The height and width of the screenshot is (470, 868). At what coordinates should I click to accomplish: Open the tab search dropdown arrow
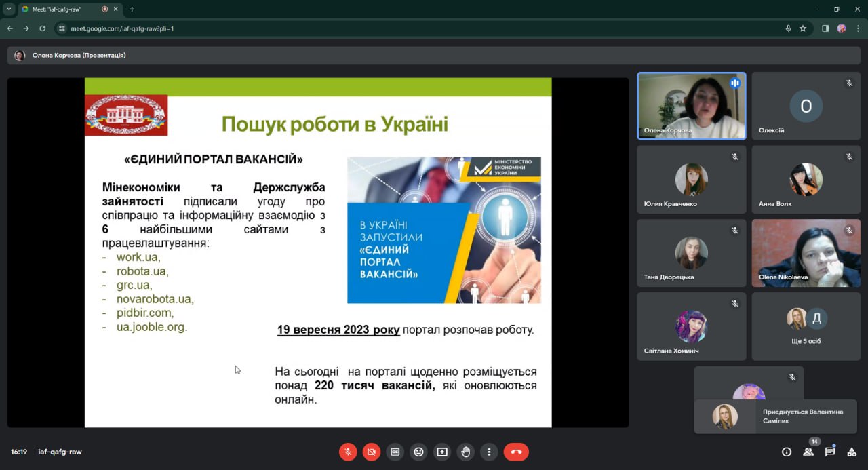tap(9, 9)
